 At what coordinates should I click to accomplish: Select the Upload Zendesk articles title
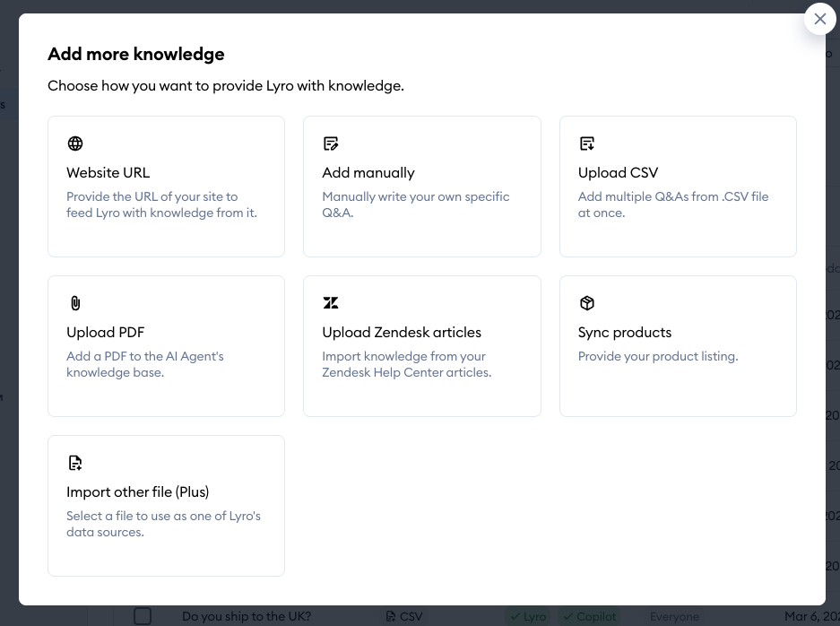(402, 332)
